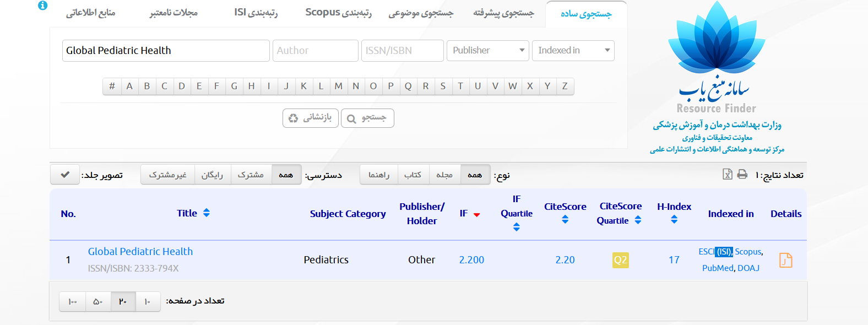Click the H-Index value 17

674,260
